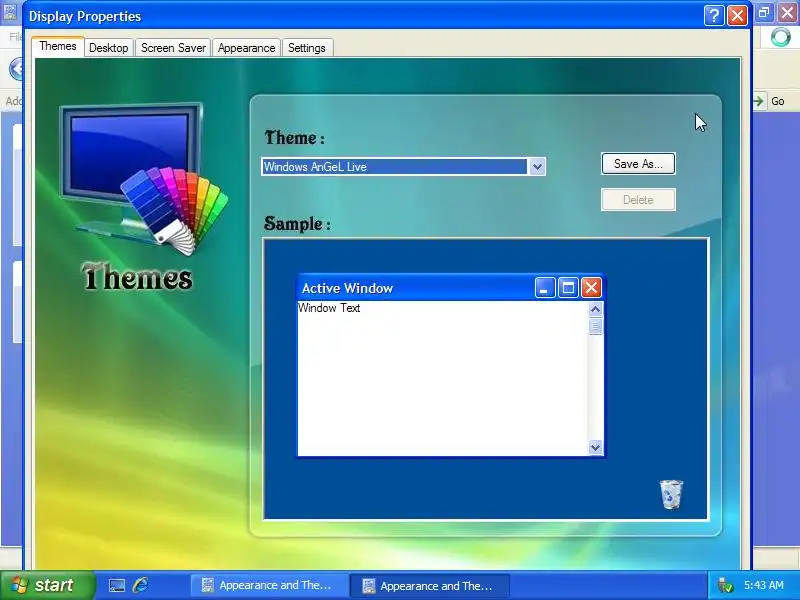800x600 pixels.
Task: Switch to second Appearance and Themes taskbar button
Action: point(431,586)
